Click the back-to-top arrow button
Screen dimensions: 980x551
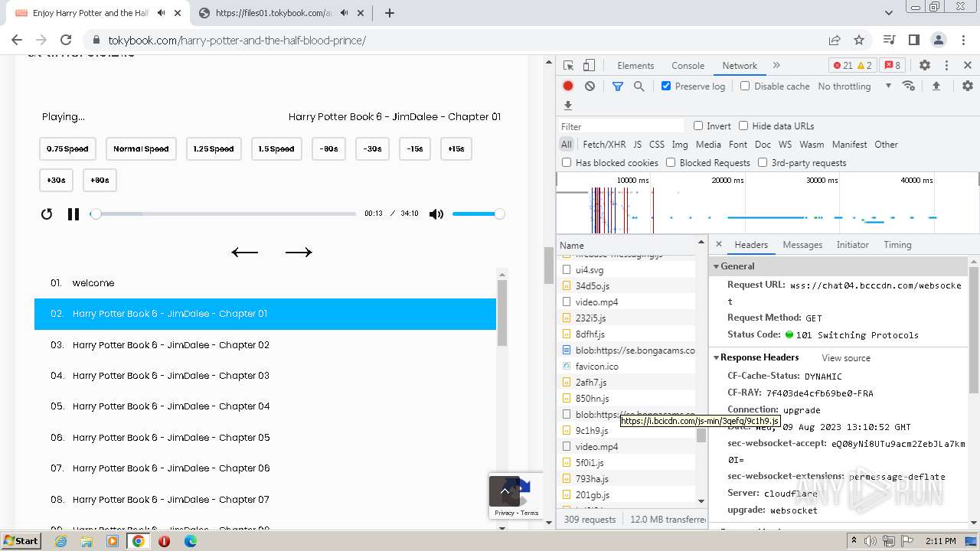click(505, 491)
